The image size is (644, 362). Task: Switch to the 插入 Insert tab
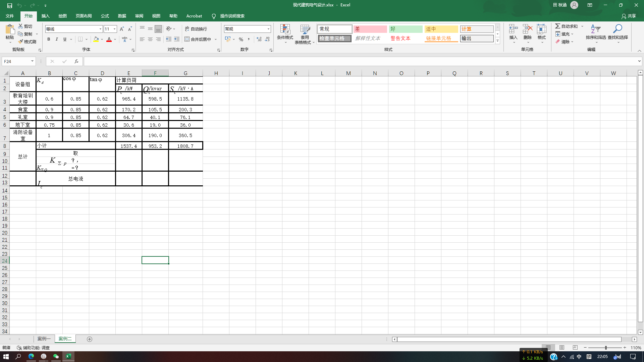(45, 16)
